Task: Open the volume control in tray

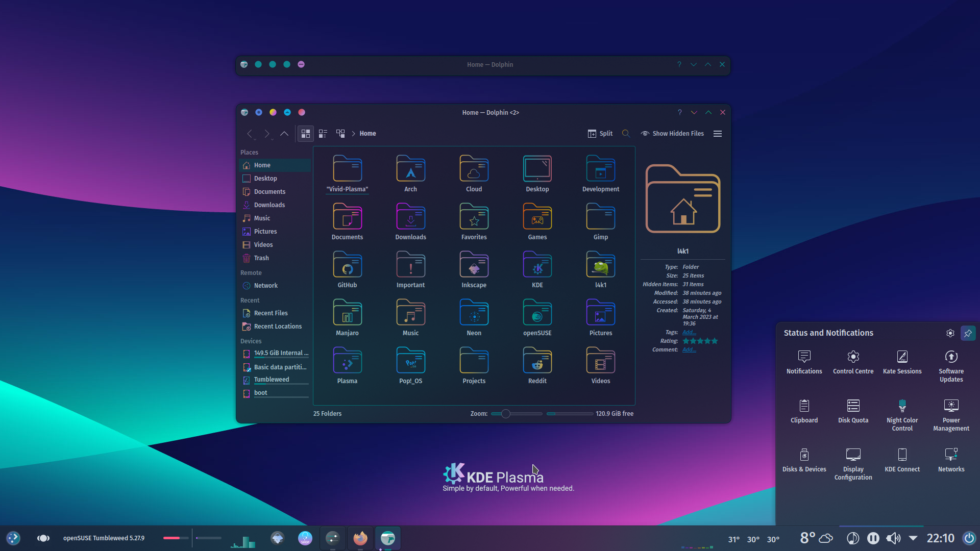Action: (x=893, y=538)
